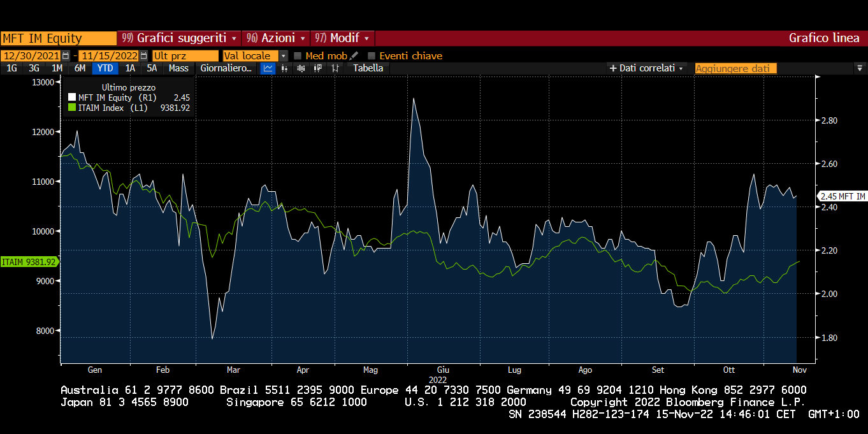Switch to the 6M time range
This screenshot has height=434, width=868.
coord(80,68)
